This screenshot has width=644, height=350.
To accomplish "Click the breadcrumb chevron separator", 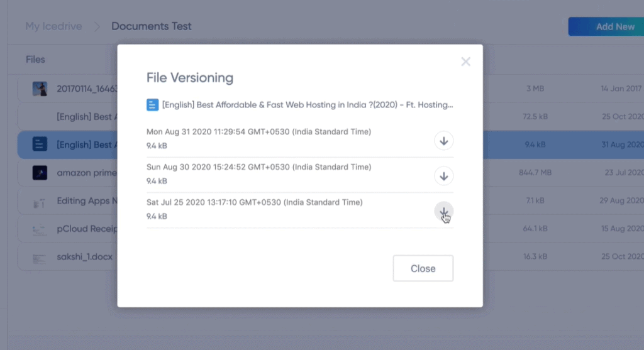I will click(97, 26).
